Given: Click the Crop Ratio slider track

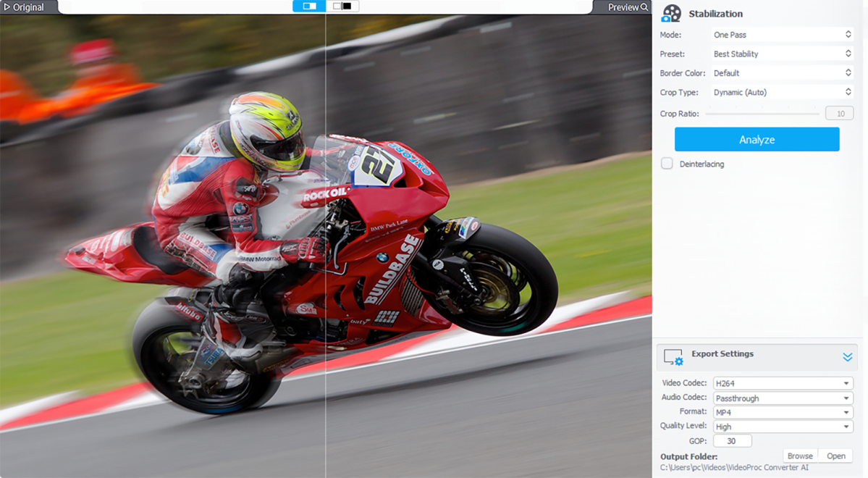Looking at the screenshot, I should [x=762, y=114].
